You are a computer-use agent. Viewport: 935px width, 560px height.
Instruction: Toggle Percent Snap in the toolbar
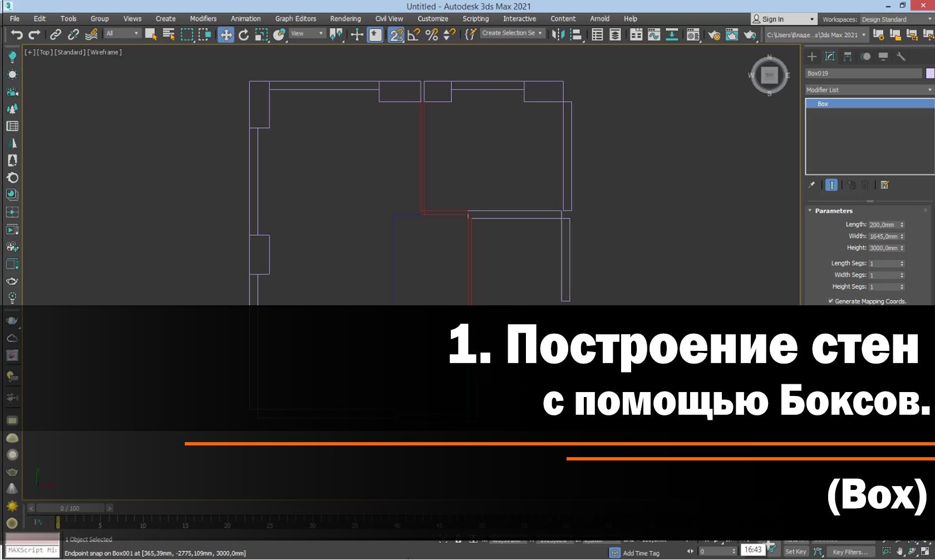coord(431,34)
